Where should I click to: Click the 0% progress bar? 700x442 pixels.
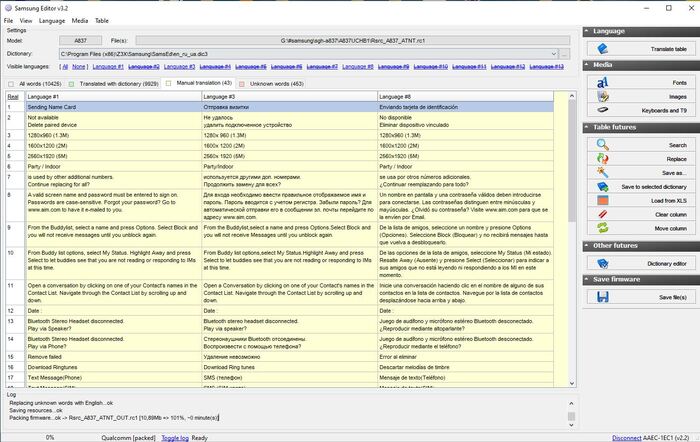tap(50, 438)
